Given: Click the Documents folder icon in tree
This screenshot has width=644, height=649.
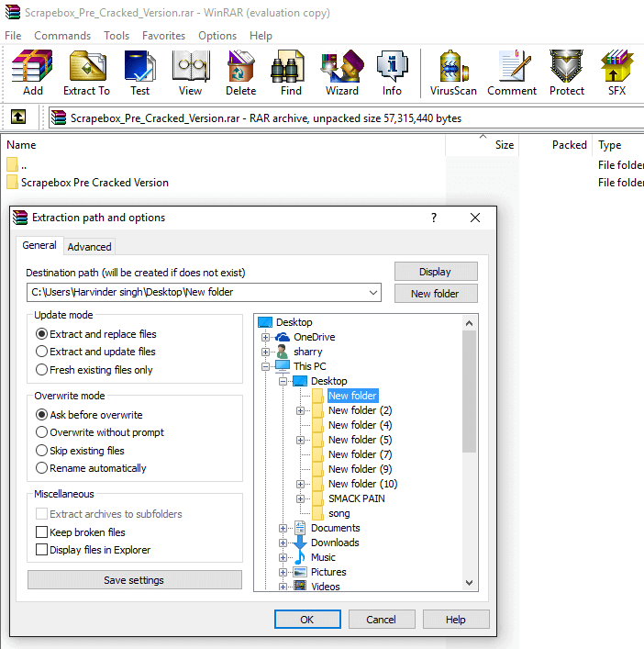Looking at the screenshot, I should tap(300, 528).
